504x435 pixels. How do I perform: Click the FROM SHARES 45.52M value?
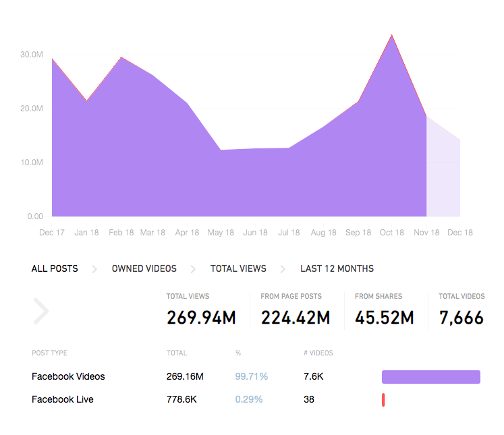point(385,318)
